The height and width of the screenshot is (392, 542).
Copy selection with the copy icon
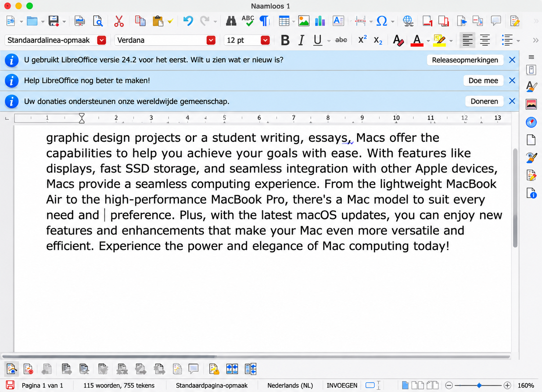coord(140,21)
